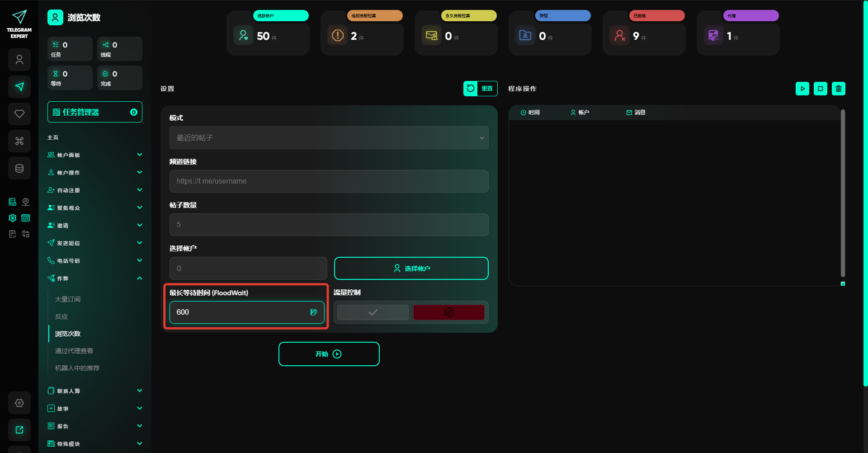This screenshot has height=453, width=868.
Task: Enable flow control with checkmark toggle
Action: (x=373, y=312)
